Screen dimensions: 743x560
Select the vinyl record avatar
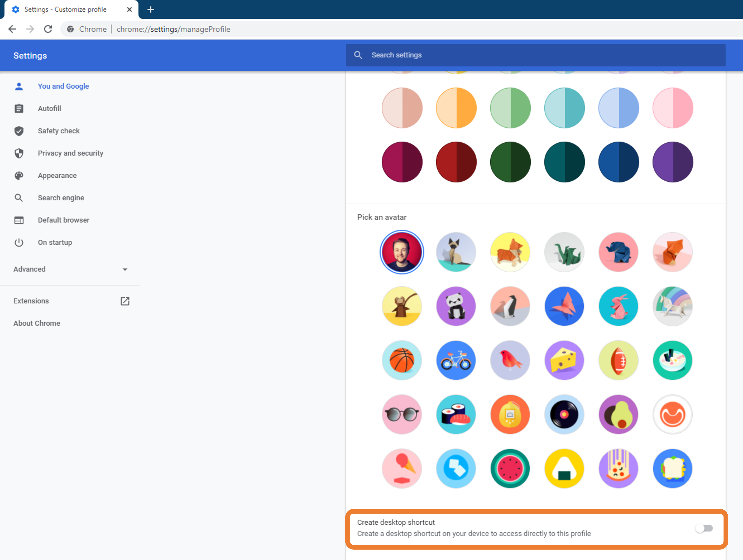564,414
